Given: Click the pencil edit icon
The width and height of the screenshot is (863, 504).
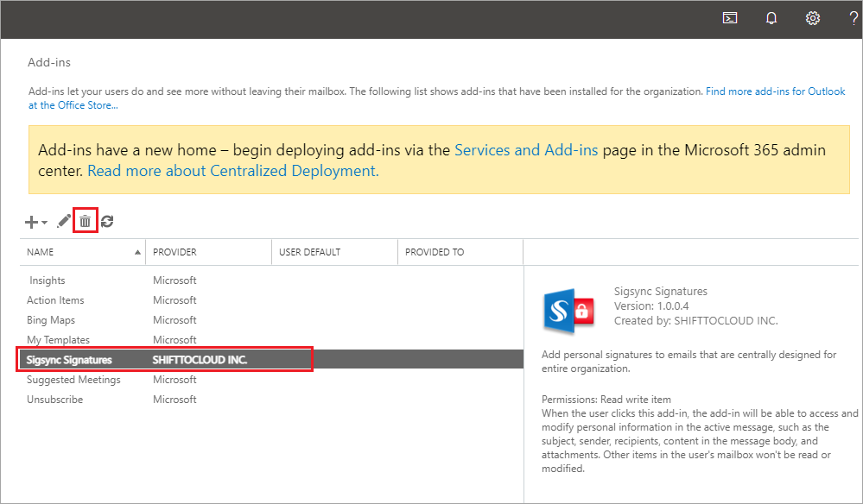Looking at the screenshot, I should pyautogui.click(x=63, y=222).
